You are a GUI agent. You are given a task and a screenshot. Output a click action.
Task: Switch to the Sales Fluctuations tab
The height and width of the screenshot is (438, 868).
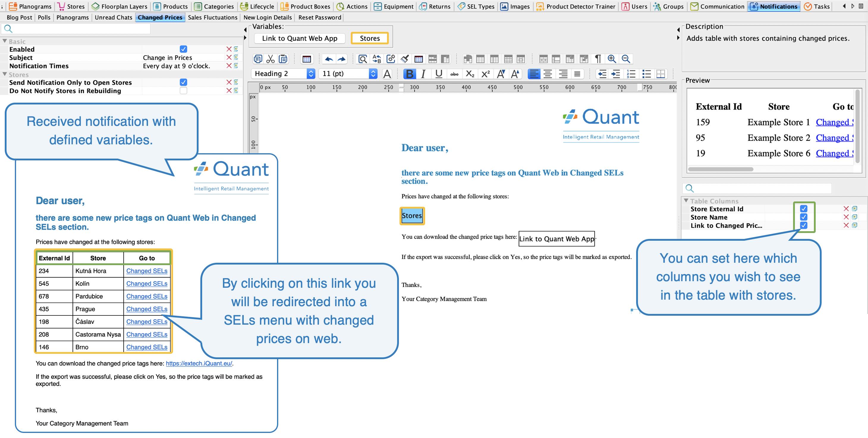click(x=213, y=18)
